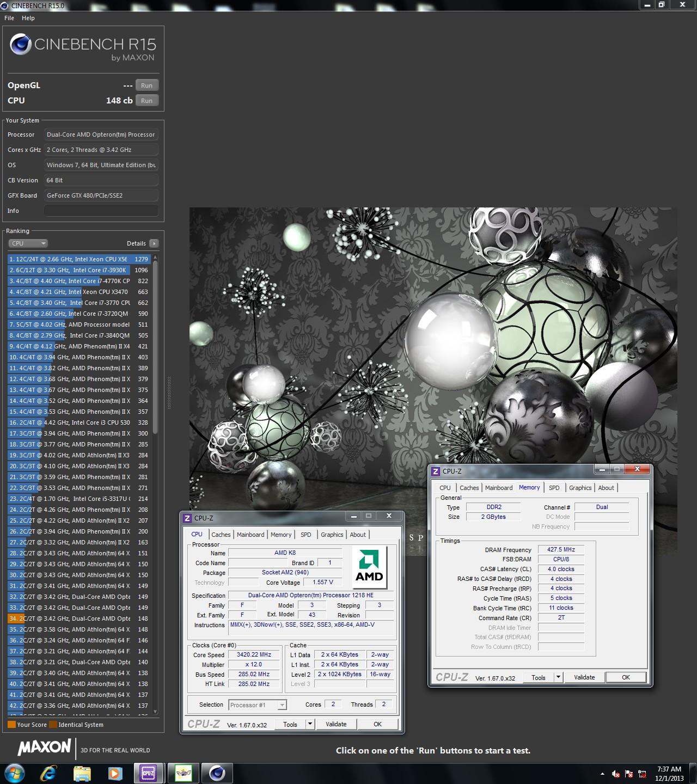Switch to Caches tab in left CPU-Z window
Screen dimensions: 697x784
coord(221,535)
